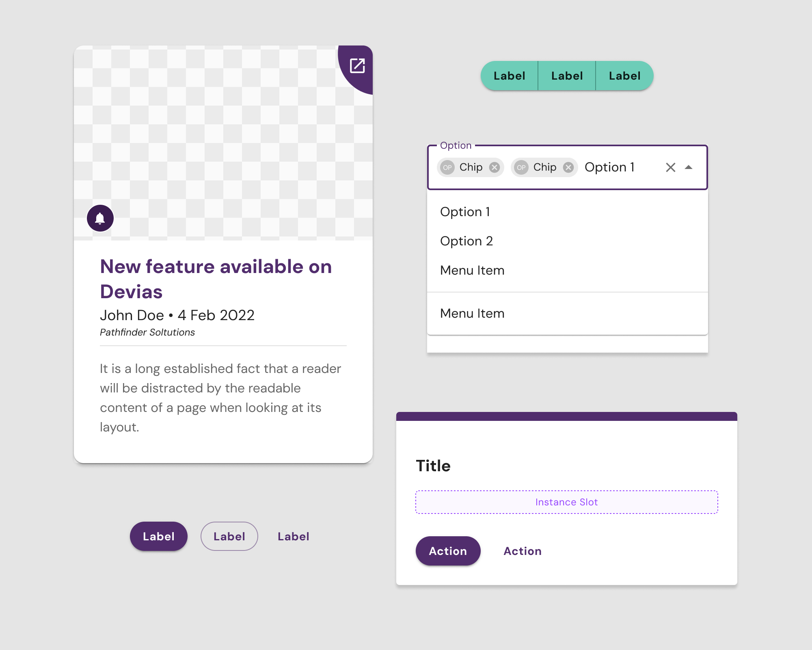Viewport: 812px width, 650px height.
Task: Click the text Action button in dialog
Action: [523, 551]
